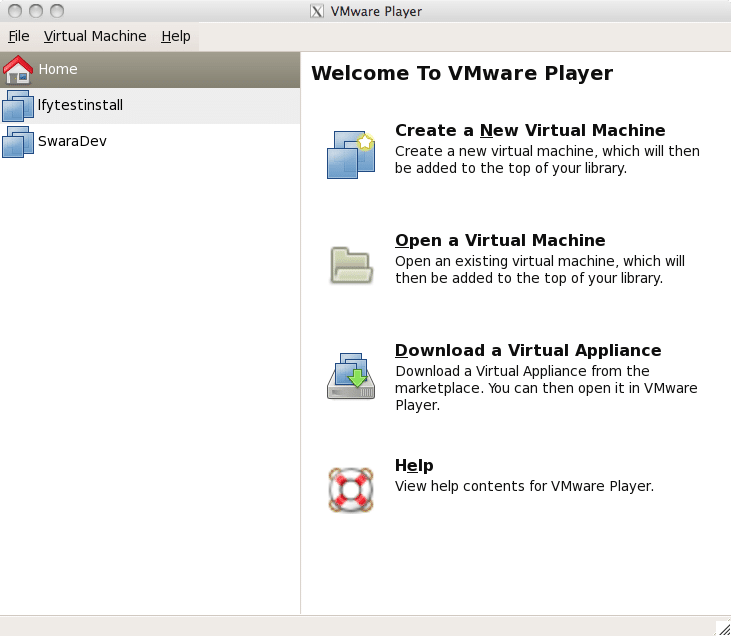The height and width of the screenshot is (636, 731).
Task: Select the Home label in the library list
Action: click(58, 69)
